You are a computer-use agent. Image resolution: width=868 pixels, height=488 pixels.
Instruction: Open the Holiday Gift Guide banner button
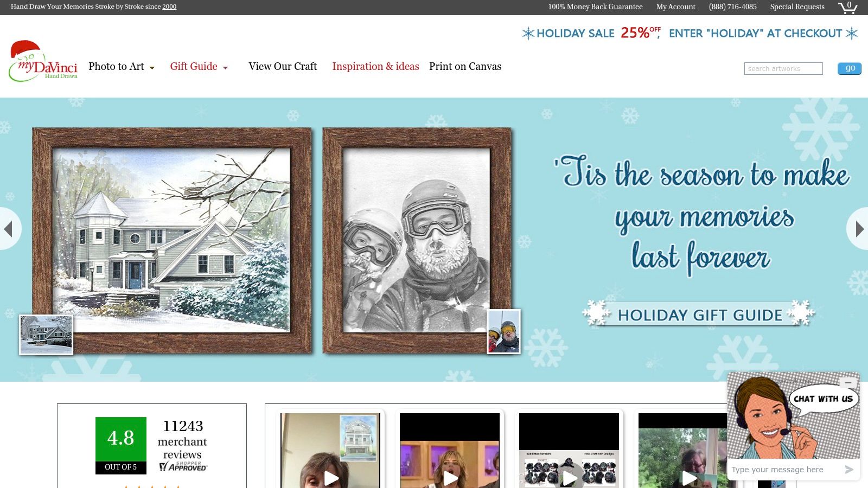pyautogui.click(x=699, y=314)
